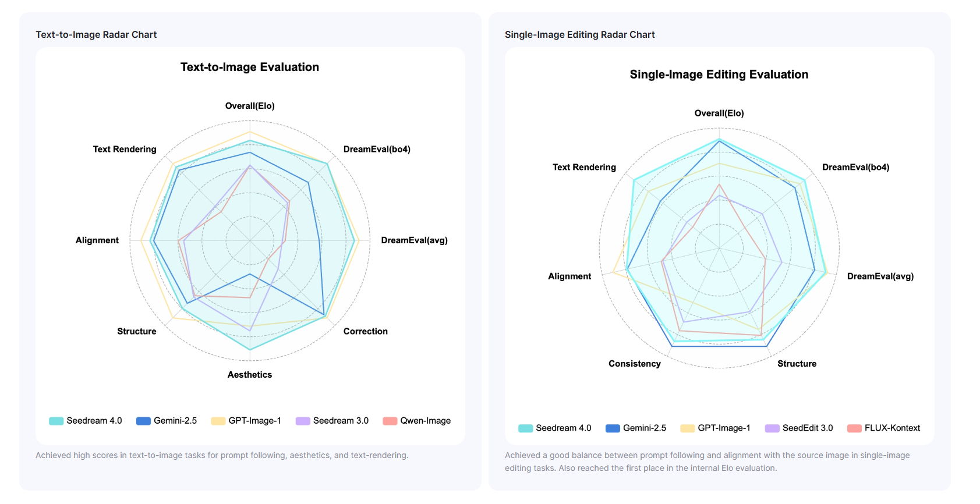This screenshot has height=504, width=980.
Task: Click the Gemini-2.5 blue swatch in Text-to-Image legend
Action: (x=143, y=421)
